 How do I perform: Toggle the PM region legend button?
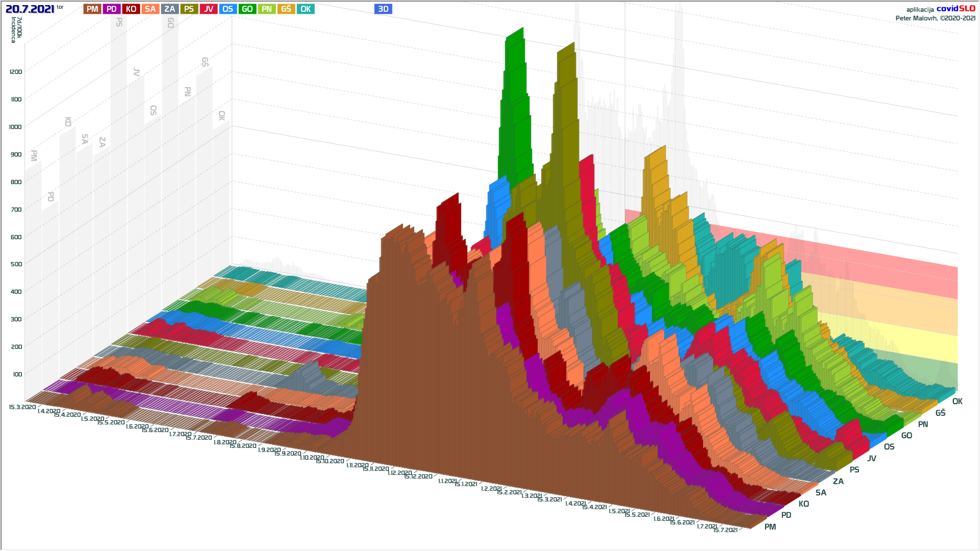pos(92,9)
